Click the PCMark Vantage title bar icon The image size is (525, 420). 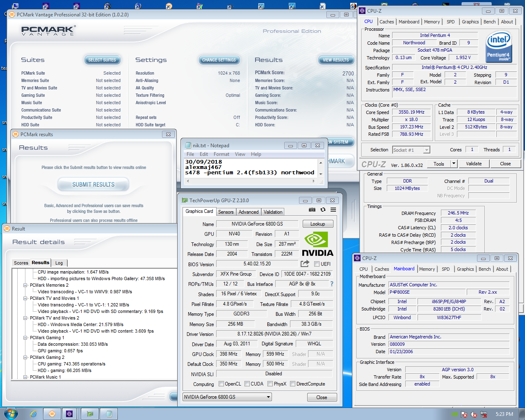[12, 14]
